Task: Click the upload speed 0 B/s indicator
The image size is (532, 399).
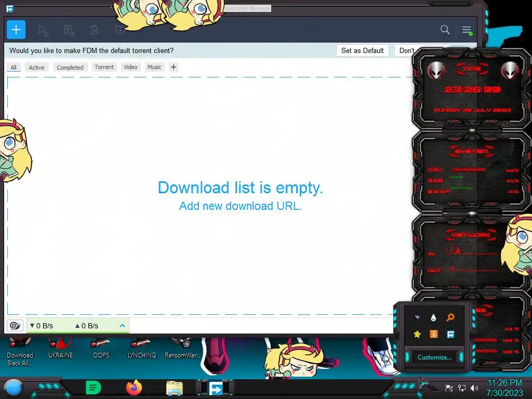Action: click(x=87, y=326)
